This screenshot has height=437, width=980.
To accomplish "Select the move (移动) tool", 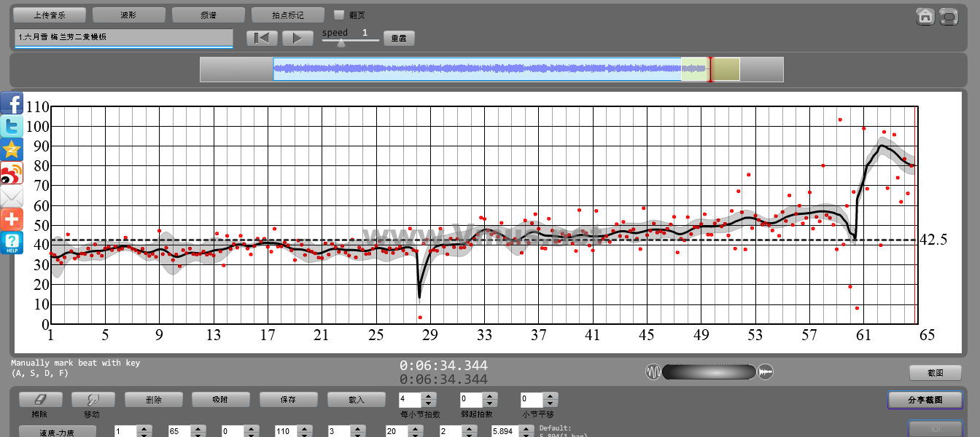I will point(93,399).
